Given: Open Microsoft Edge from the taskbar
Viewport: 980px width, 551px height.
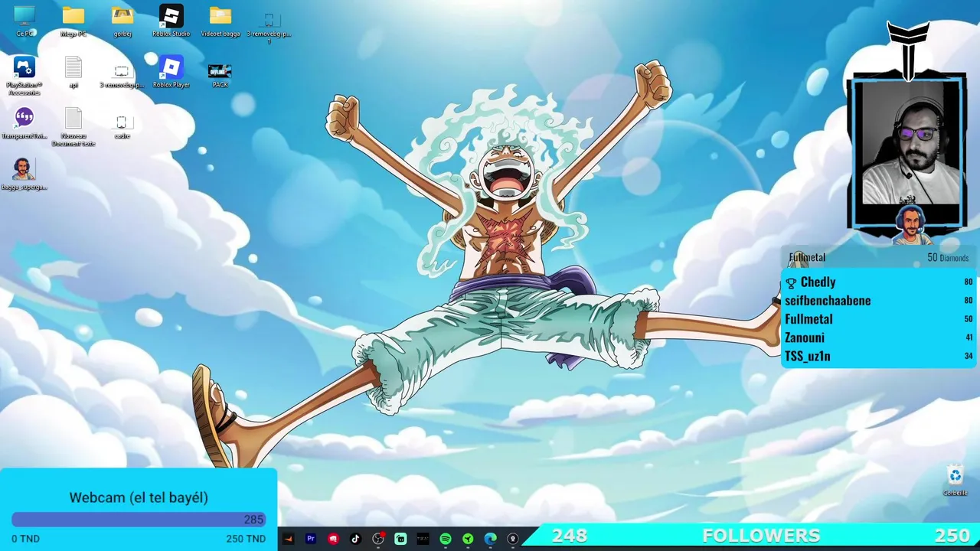Looking at the screenshot, I should [490, 539].
